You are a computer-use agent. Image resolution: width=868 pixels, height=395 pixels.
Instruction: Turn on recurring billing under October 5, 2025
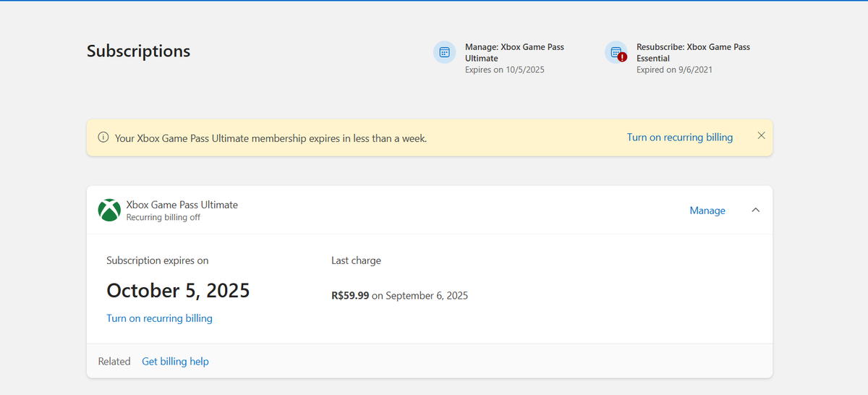pos(159,318)
